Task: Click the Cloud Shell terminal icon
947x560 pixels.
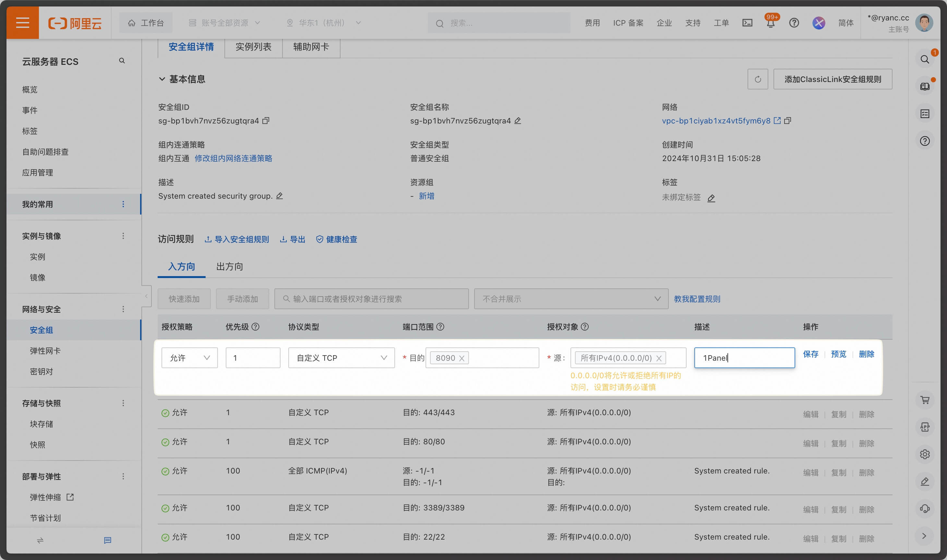Action: coord(747,23)
